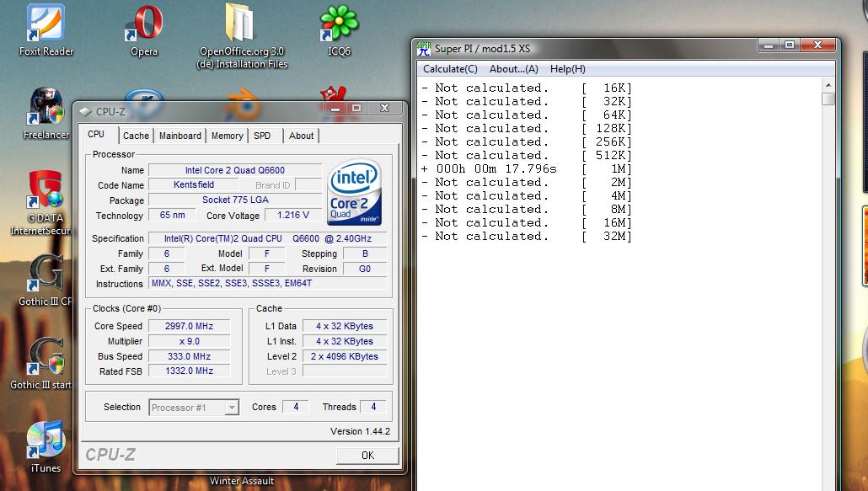This screenshot has height=491, width=868.
Task: Click the processor Name field Intel Core 2 Quad Q6600
Action: (x=235, y=170)
